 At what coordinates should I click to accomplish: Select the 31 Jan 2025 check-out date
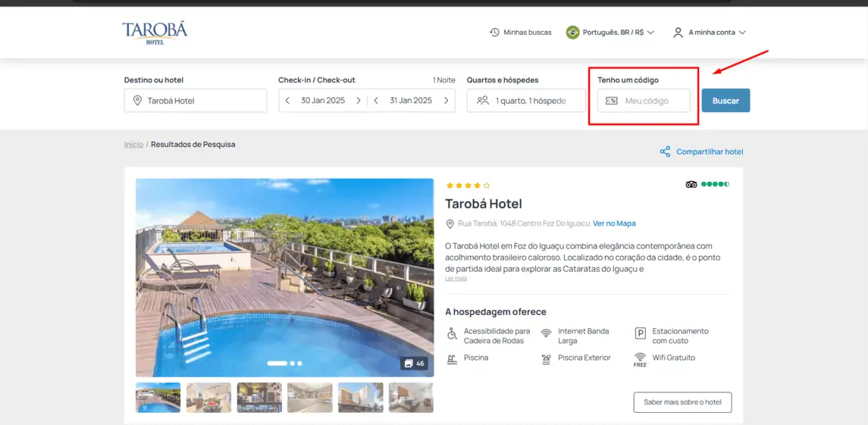[411, 101]
